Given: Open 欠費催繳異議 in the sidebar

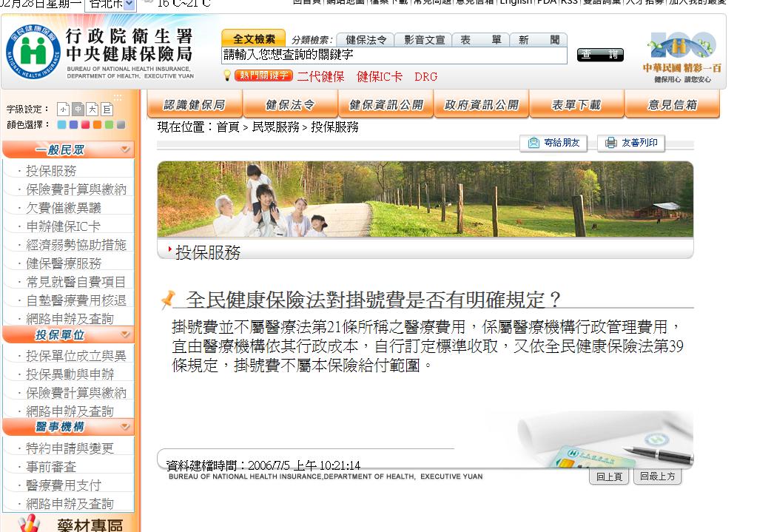Looking at the screenshot, I should tap(64, 208).
